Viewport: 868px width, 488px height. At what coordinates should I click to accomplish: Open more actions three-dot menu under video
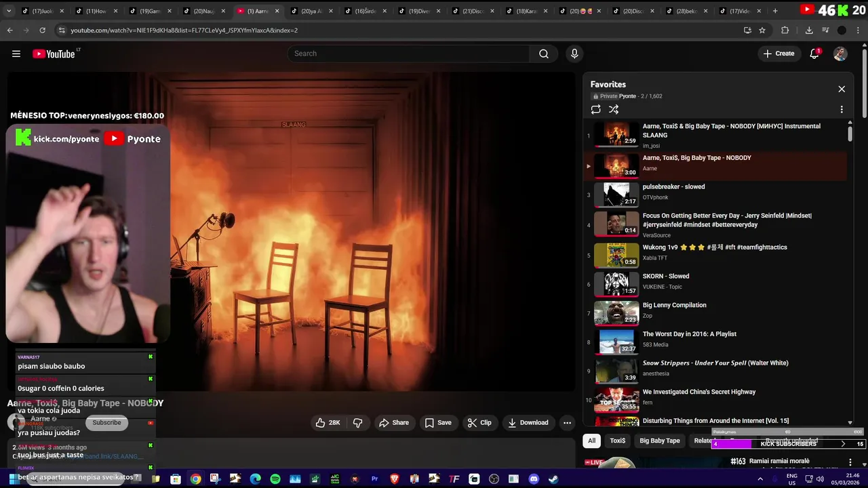tap(567, 422)
